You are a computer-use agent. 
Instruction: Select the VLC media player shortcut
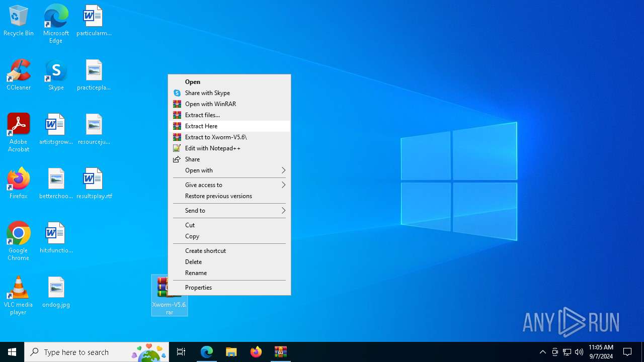click(19, 296)
